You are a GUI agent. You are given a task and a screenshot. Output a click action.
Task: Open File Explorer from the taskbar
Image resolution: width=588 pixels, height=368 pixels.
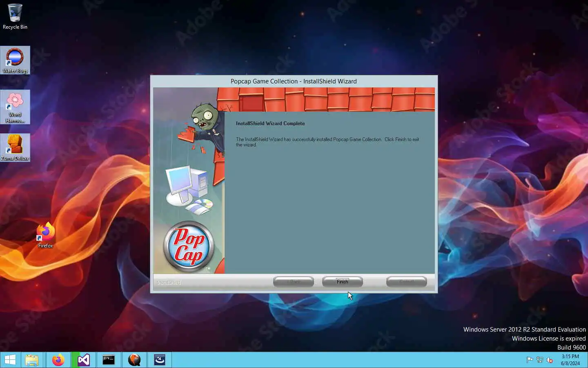pos(32,360)
